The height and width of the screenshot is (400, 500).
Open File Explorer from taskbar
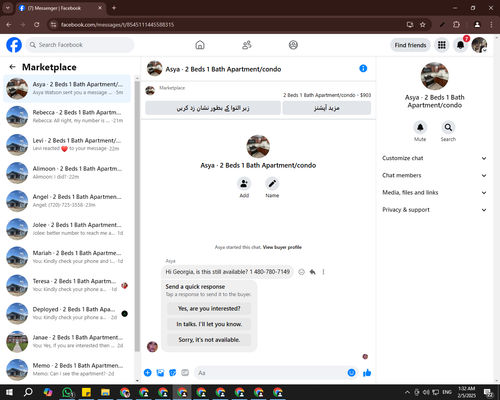click(105, 392)
